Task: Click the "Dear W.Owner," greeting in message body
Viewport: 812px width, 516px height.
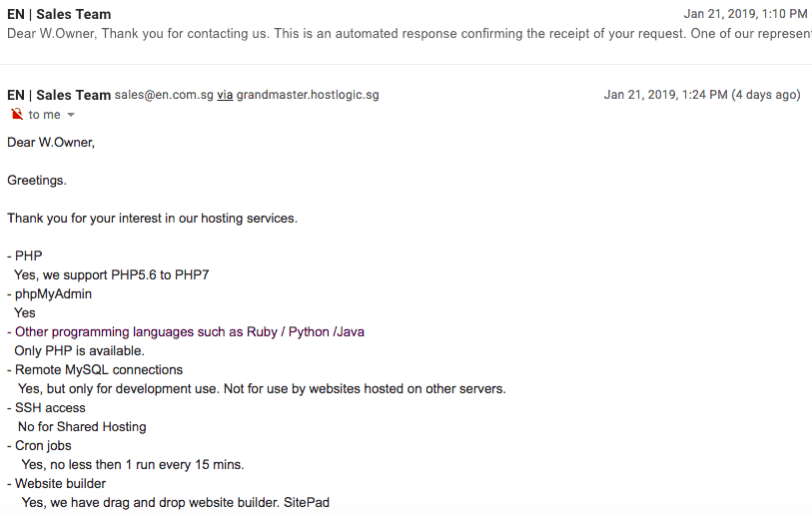Action: coord(51,143)
